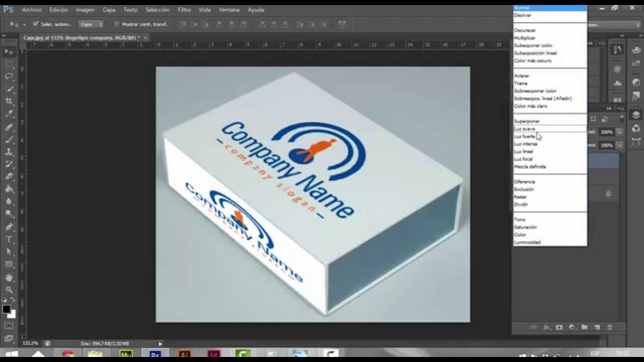Open the Layers panel icon in dock
The height and width of the screenshot is (362, 644).
pyautogui.click(x=636, y=115)
